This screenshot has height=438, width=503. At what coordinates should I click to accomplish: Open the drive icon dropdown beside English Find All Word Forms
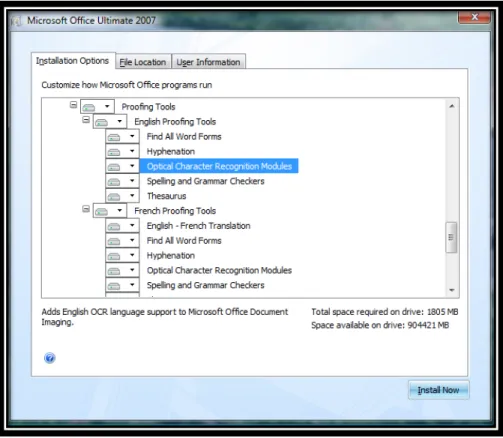point(122,136)
